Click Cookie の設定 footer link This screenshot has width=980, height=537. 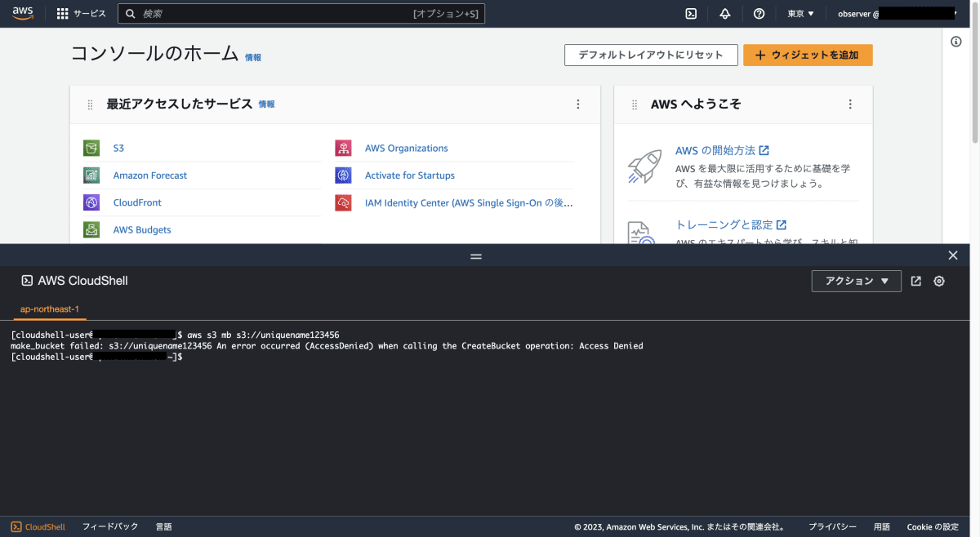pyautogui.click(x=933, y=527)
